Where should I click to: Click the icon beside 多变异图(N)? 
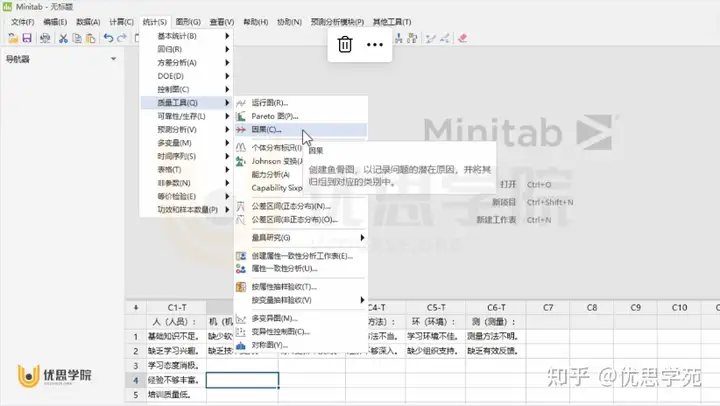click(241, 318)
